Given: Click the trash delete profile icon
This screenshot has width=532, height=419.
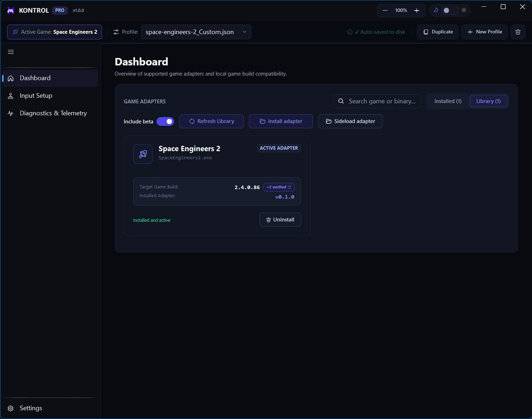Looking at the screenshot, I should (518, 32).
